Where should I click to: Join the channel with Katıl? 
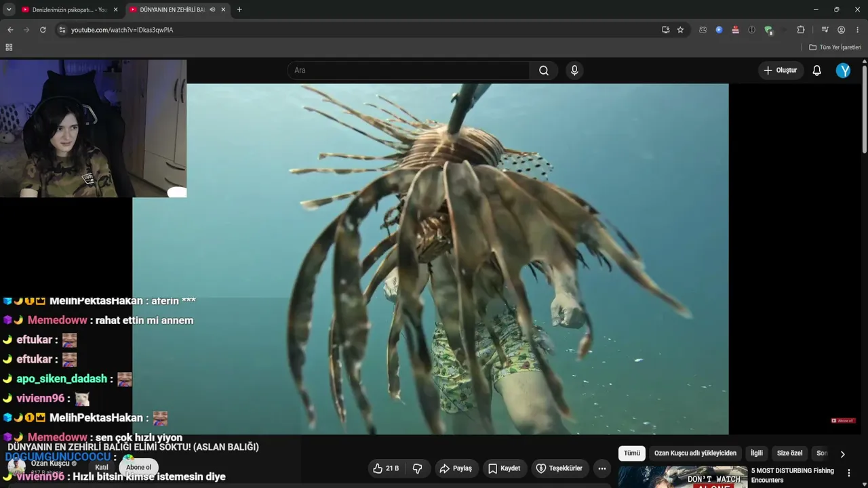[x=102, y=467]
